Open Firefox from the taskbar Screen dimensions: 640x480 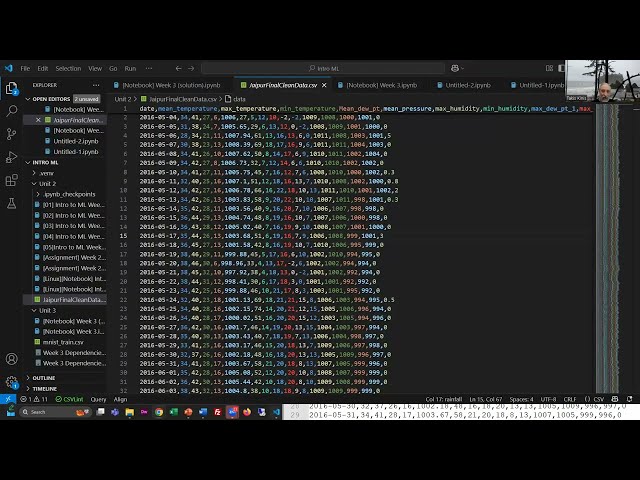(x=247, y=412)
